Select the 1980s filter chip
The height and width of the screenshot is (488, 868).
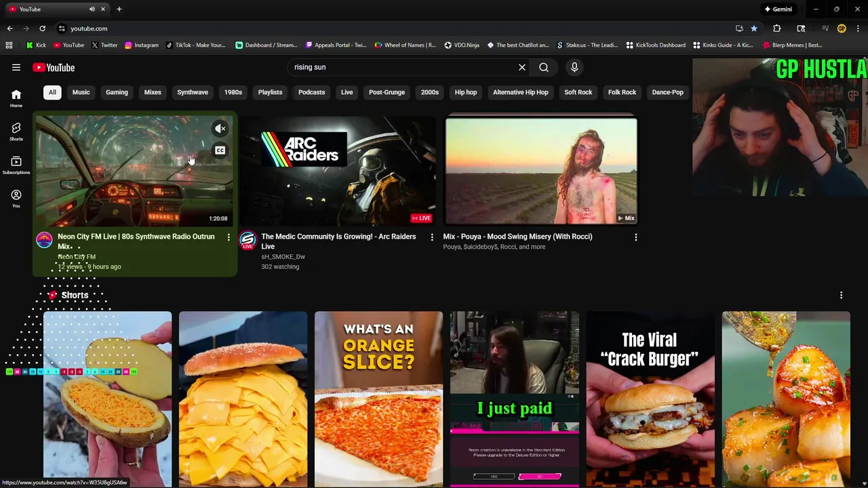tap(233, 92)
